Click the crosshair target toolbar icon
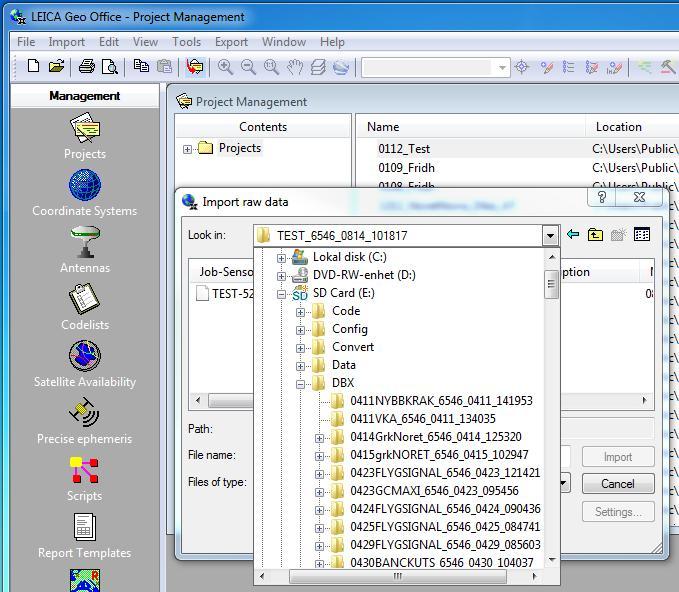The height and width of the screenshot is (592, 679). (x=522, y=67)
